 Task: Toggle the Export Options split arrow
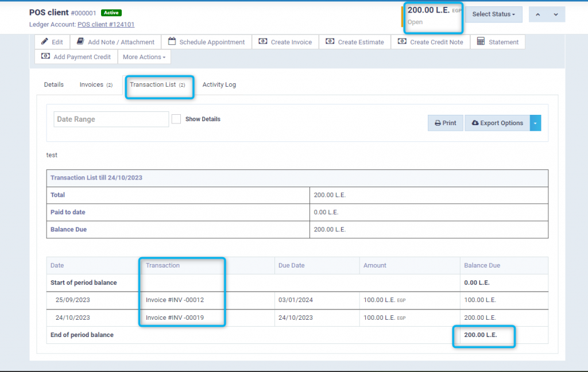pyautogui.click(x=535, y=123)
